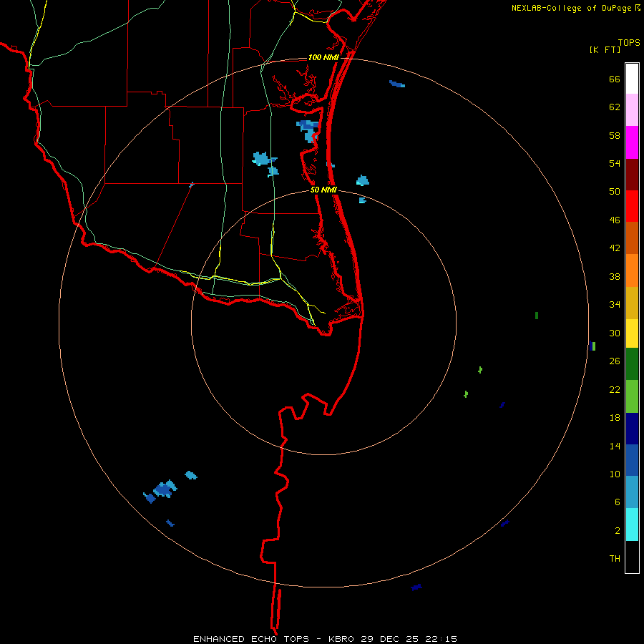644x644 pixels.
Task: Click the light pink 62 kft swatch
Action: pos(632,109)
